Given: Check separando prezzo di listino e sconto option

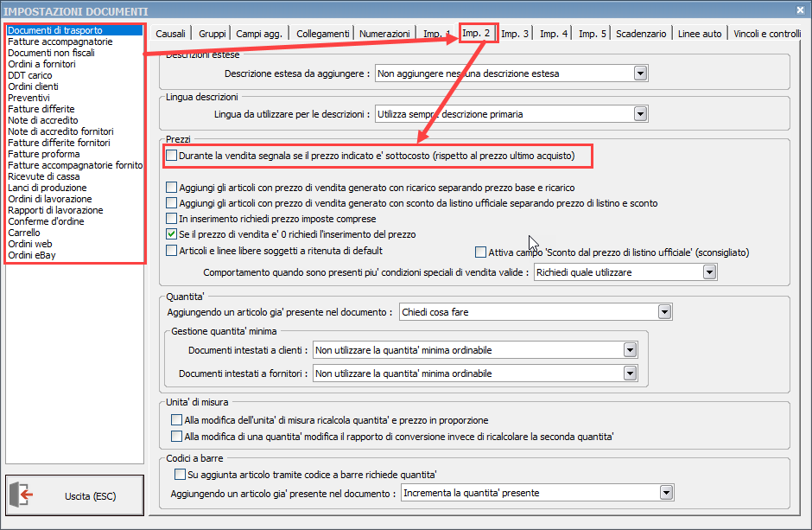Looking at the screenshot, I should coord(171,203).
